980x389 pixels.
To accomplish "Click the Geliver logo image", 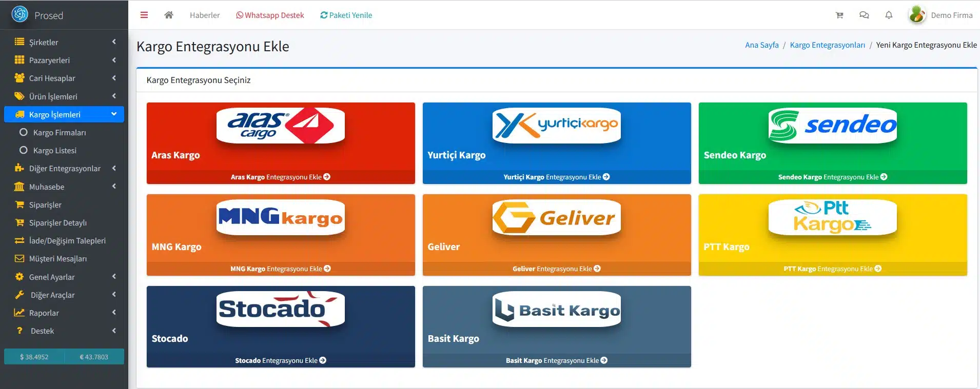I will [557, 217].
